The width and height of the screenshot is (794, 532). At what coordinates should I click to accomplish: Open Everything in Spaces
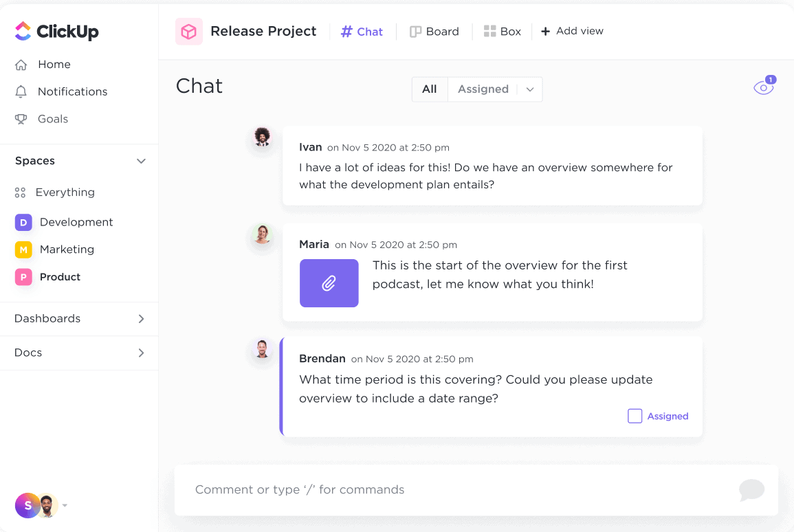pyautogui.click(x=65, y=192)
